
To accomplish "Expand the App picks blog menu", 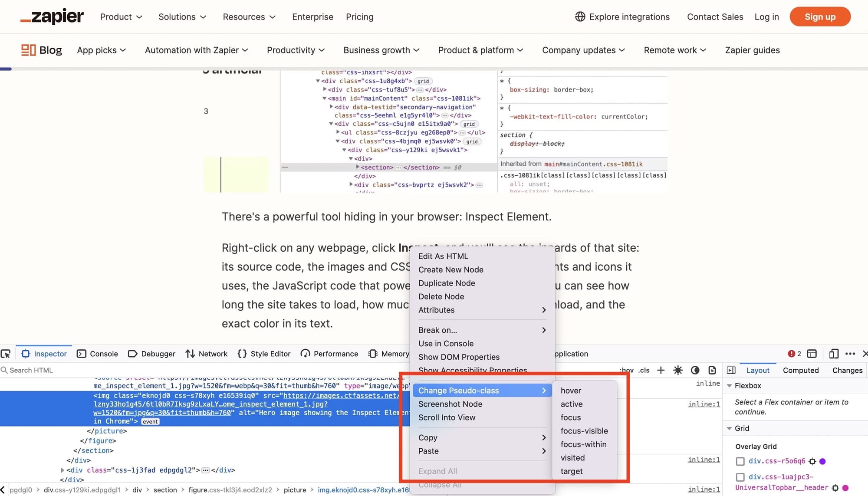I will point(101,50).
